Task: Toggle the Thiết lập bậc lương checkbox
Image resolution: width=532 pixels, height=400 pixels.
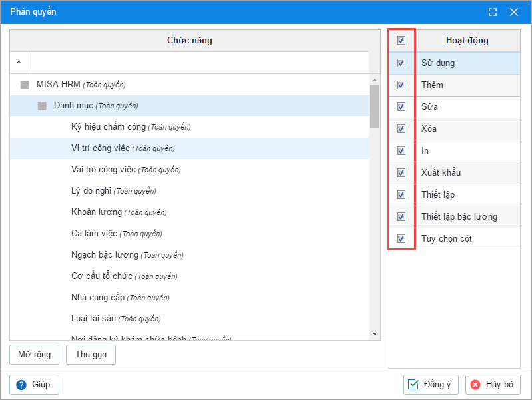Action: 401,217
